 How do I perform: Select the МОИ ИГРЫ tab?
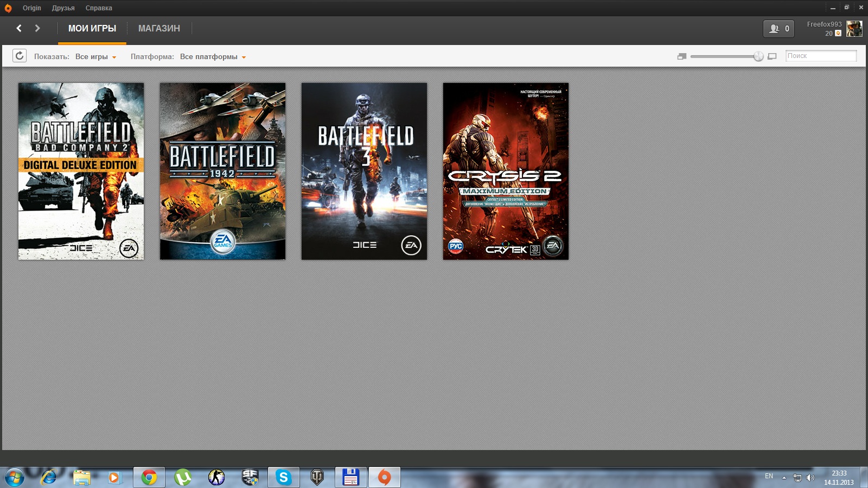[x=92, y=29]
